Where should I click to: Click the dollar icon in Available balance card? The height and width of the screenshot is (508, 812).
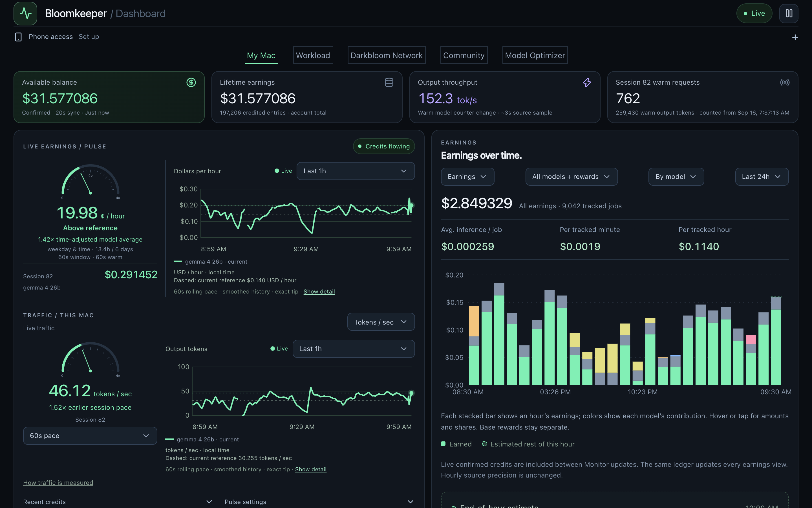[191, 82]
